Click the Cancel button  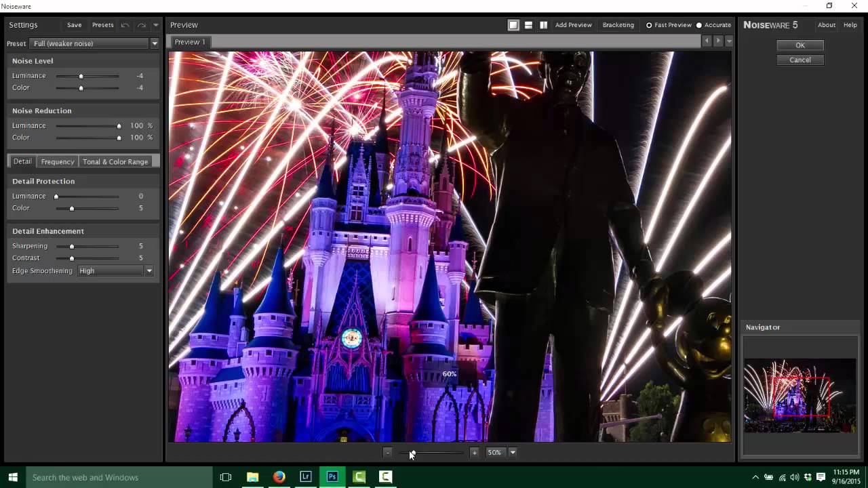(800, 60)
